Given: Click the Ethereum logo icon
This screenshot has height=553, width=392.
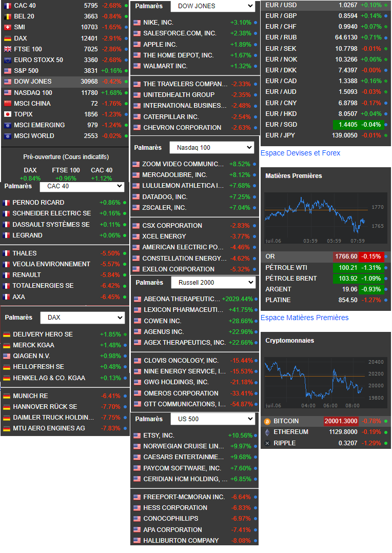Looking at the screenshot, I should click(x=267, y=432).
